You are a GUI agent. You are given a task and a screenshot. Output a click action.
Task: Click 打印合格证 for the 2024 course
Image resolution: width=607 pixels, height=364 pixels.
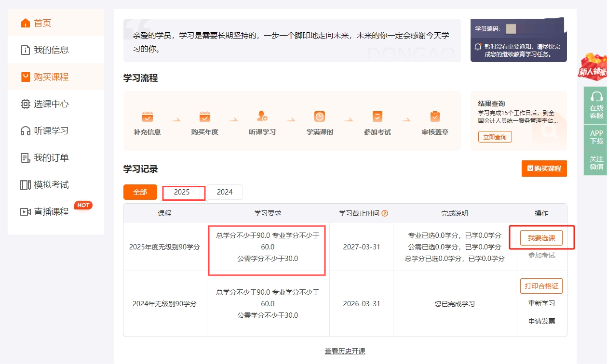(541, 286)
